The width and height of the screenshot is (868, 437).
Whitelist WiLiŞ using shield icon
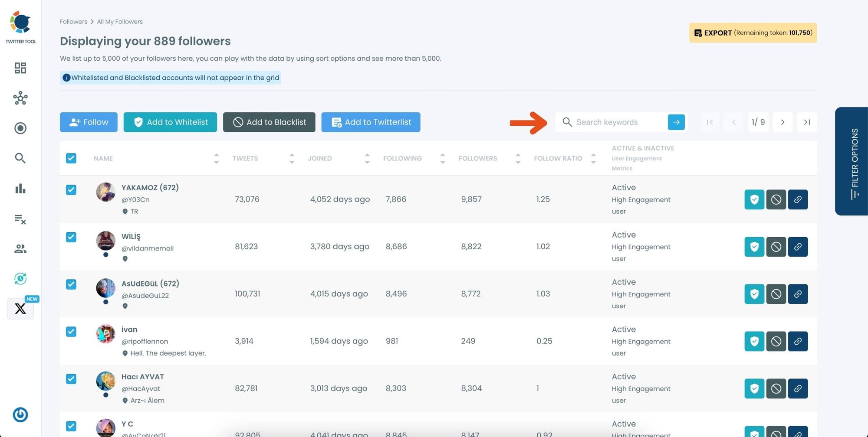[x=754, y=247]
